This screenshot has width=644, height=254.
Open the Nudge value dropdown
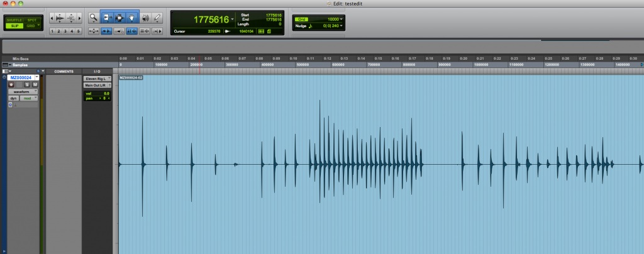coord(341,26)
